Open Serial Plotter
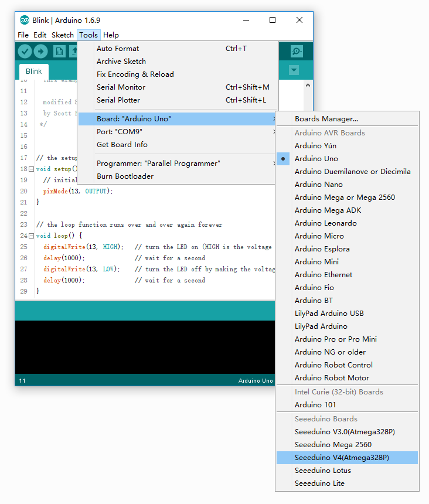Screen dimensions: 429x504 [177, 100]
